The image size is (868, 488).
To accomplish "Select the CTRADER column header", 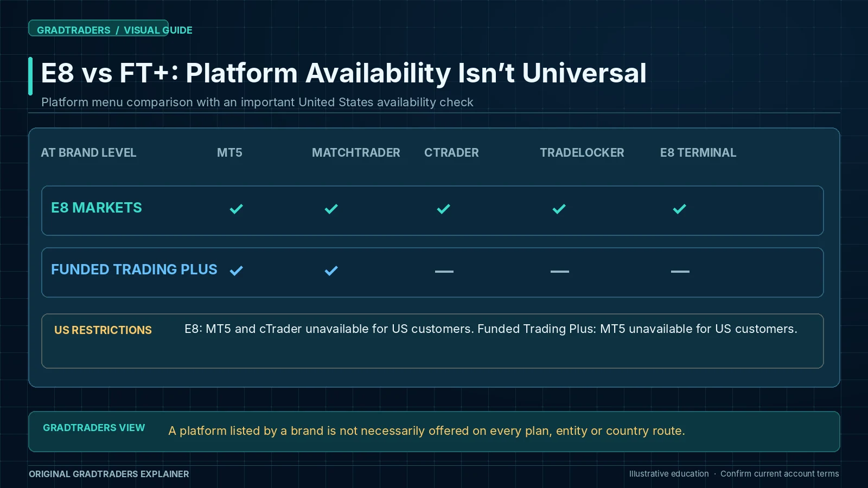I will [451, 153].
